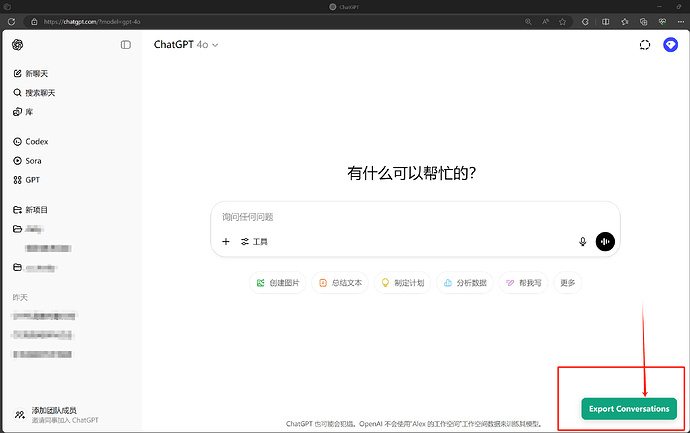Open the browser favorites list icon
Image resolution: width=690 pixels, height=433 pixels.
(624, 22)
